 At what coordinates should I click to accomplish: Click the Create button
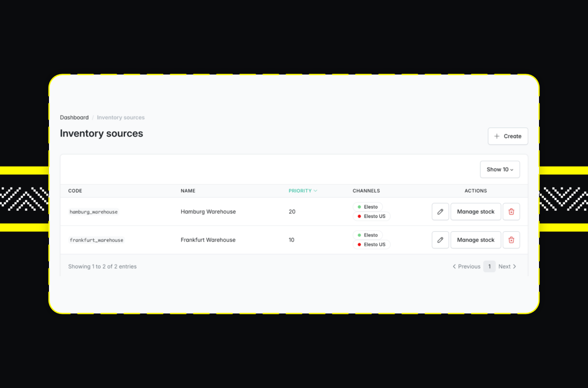click(508, 136)
